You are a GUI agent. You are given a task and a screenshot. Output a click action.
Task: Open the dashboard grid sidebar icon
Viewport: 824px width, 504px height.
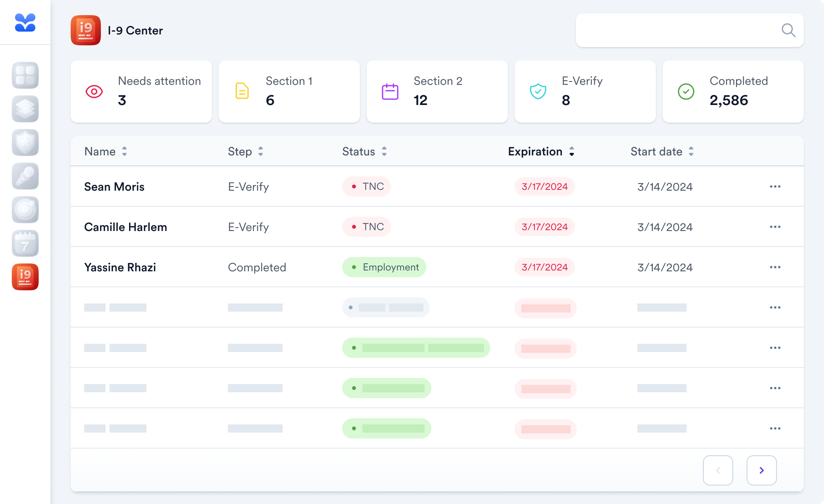25,76
